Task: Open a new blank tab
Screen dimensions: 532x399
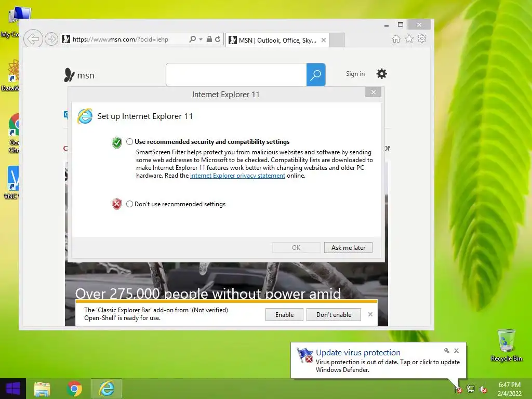Action: [337, 40]
